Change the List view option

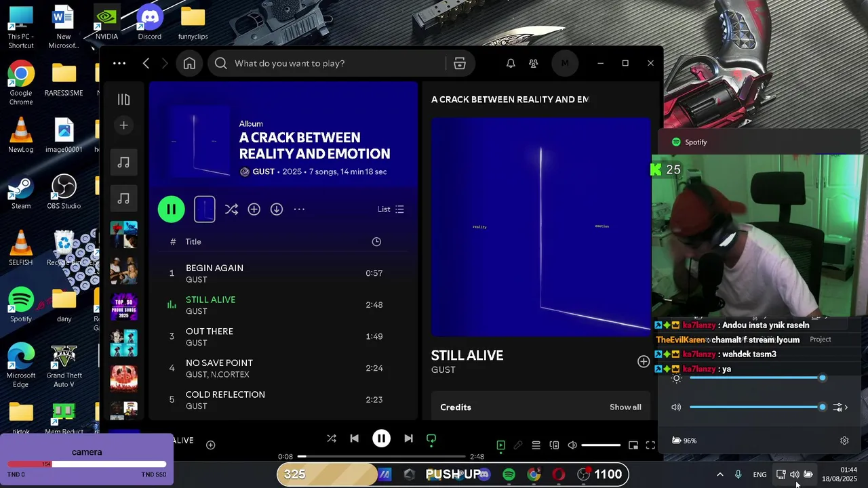[391, 209]
